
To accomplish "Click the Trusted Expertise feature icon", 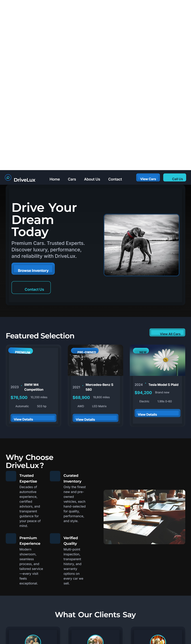I will tap(11, 476).
